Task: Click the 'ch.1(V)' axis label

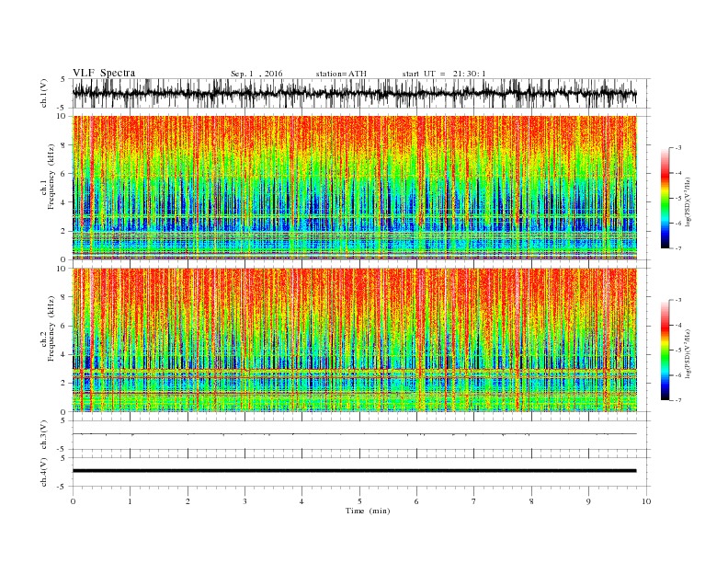Action: pos(44,94)
